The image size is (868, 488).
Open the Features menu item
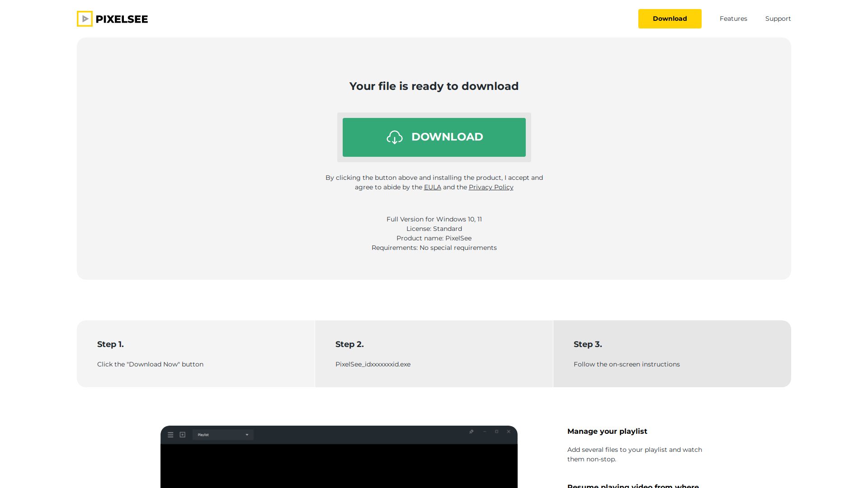(733, 19)
